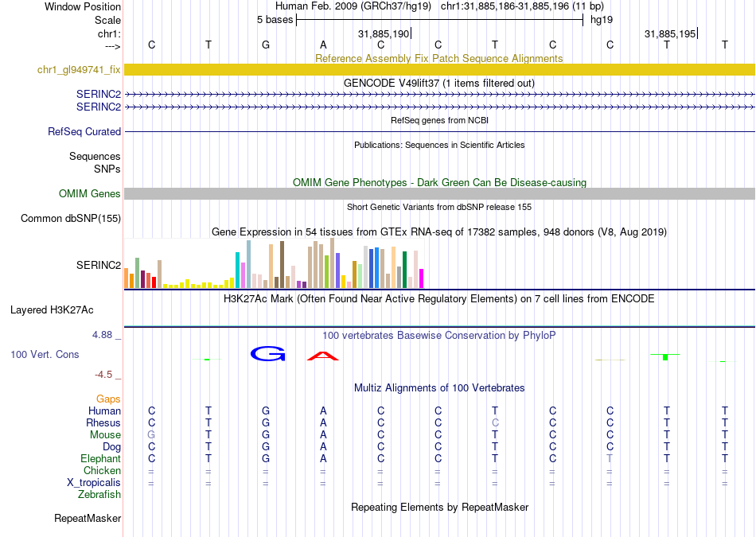Image resolution: width=756 pixels, height=537 pixels.
Task: Click the 4.88 PhyloP upper scale value
Action: [103, 335]
